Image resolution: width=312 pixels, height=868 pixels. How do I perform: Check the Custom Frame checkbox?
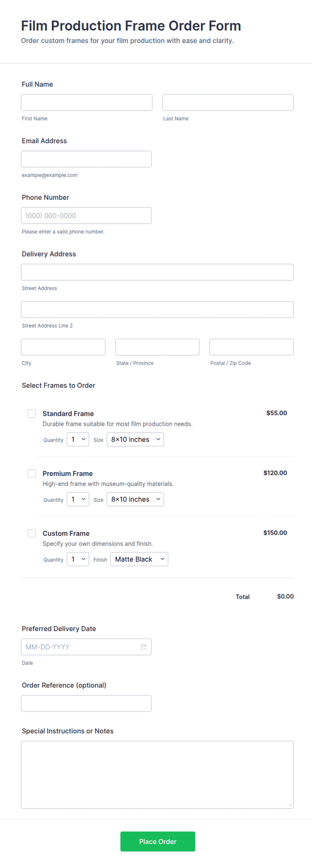[32, 533]
